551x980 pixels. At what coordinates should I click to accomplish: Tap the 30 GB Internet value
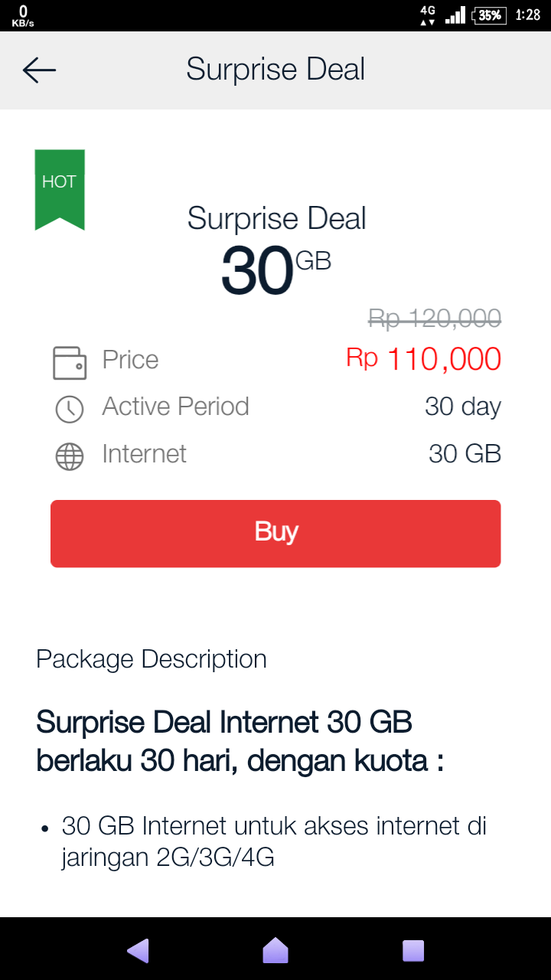coord(465,454)
